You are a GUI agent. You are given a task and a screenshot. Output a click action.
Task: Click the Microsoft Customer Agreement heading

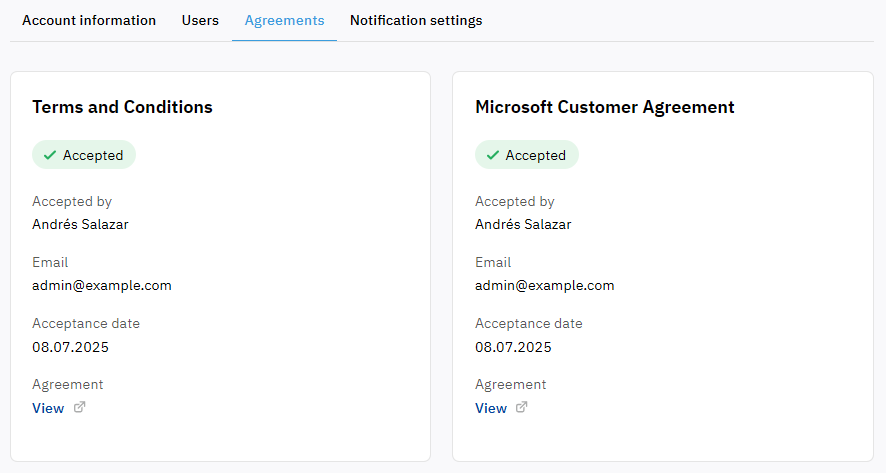tap(605, 107)
